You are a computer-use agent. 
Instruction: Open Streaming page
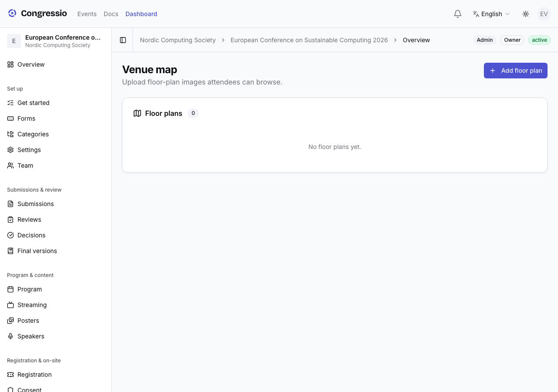[x=56, y=305]
